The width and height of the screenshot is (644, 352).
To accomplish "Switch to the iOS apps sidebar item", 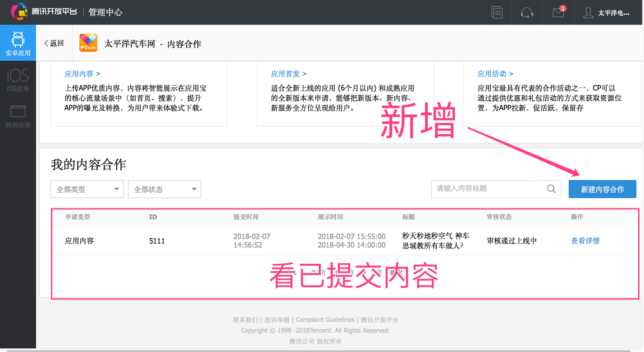I will [x=18, y=80].
